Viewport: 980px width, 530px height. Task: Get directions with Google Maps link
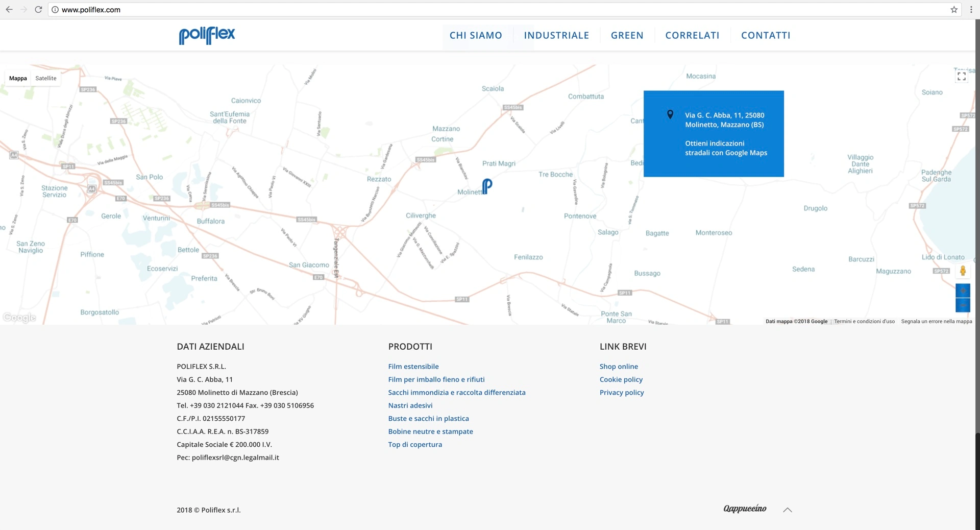726,148
